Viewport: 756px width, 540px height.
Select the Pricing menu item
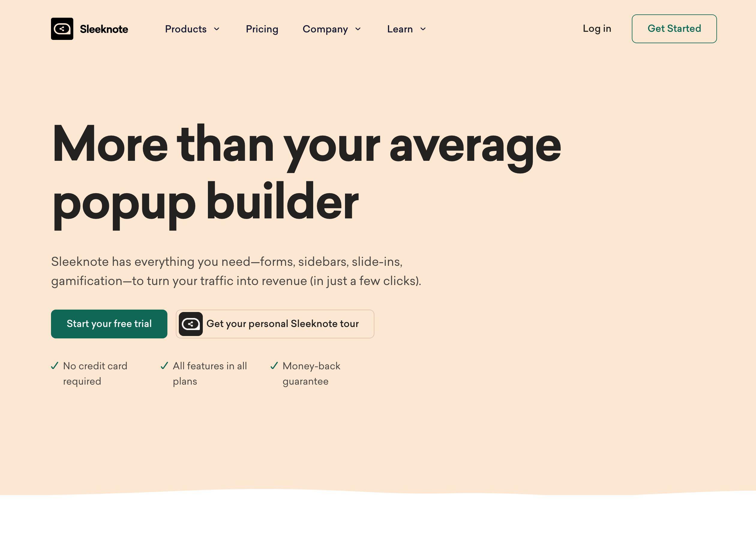(262, 28)
